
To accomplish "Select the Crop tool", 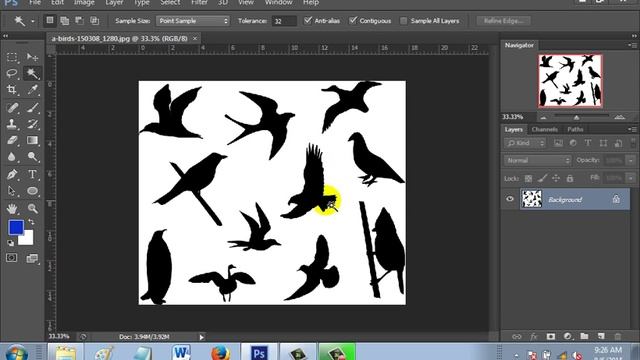I will point(12,90).
